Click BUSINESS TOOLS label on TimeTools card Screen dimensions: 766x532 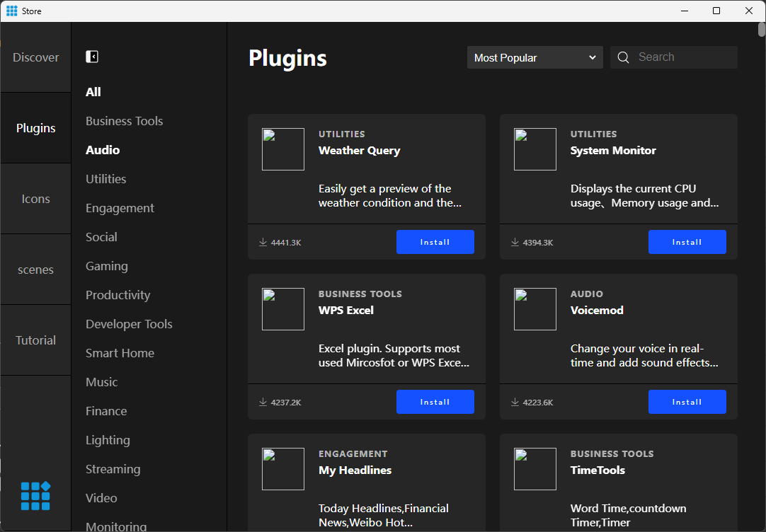click(x=612, y=454)
